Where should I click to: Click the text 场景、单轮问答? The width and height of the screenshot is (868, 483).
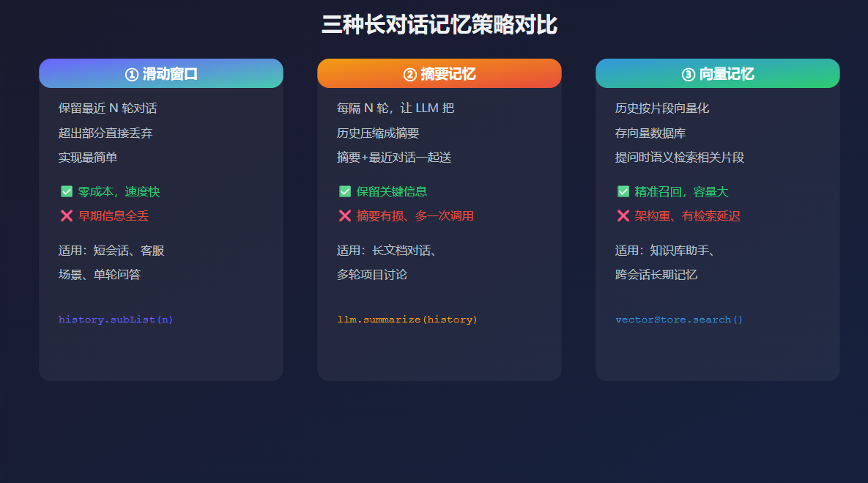pyautogui.click(x=100, y=275)
